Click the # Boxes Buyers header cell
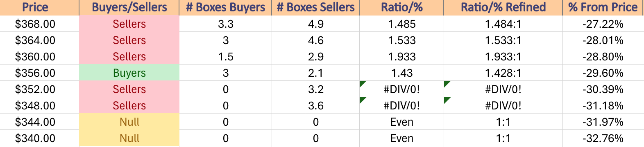The width and height of the screenshot is (644, 147). click(x=225, y=7)
